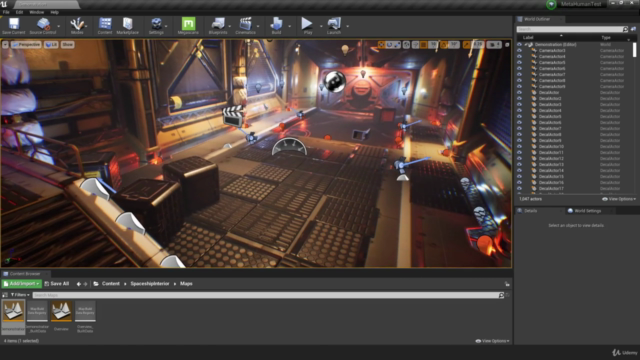Screen dimensions: 640x360
Task: Open the Window menu
Action: (x=37, y=12)
